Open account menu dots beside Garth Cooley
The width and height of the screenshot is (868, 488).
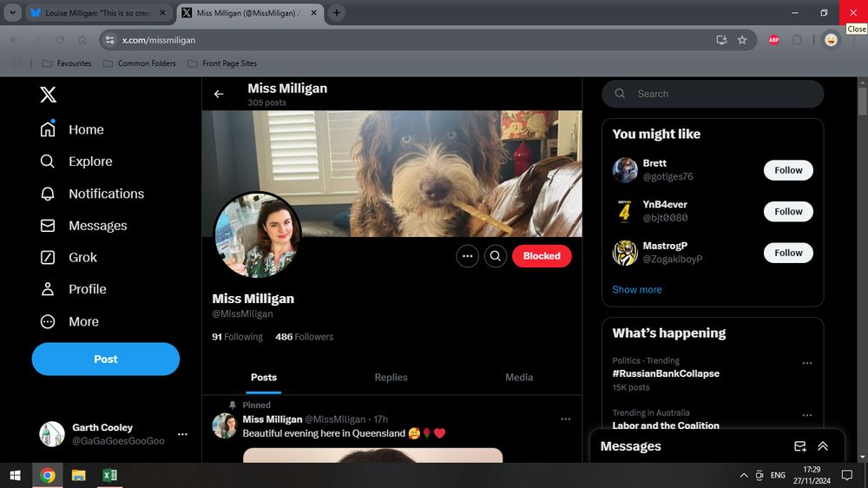pyautogui.click(x=182, y=434)
